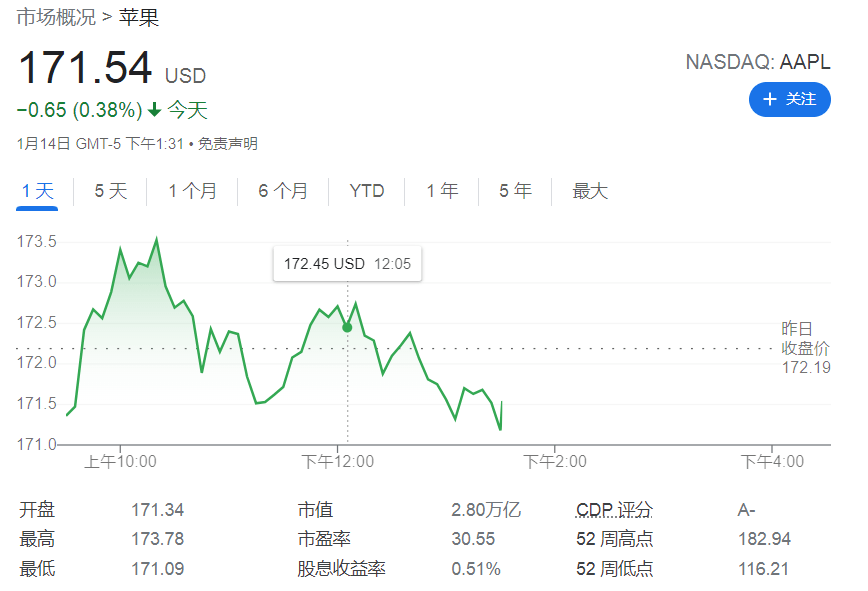Click the downward arrow beside the price change
Image resolution: width=868 pixels, height=591 pixels.
pos(152,110)
